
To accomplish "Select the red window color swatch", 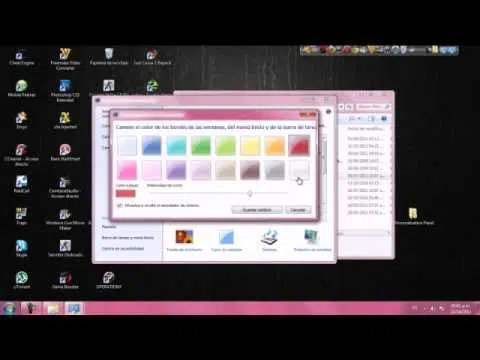I will (299, 145).
